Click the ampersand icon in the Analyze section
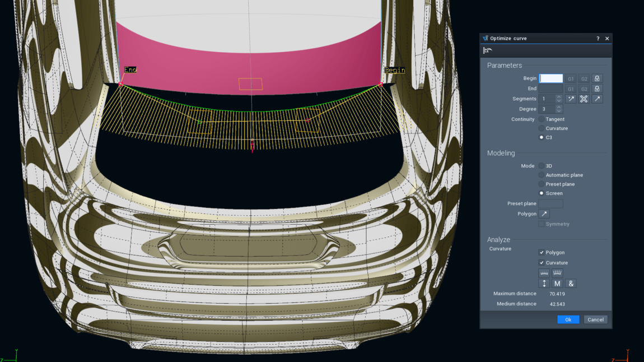 tap(571, 284)
